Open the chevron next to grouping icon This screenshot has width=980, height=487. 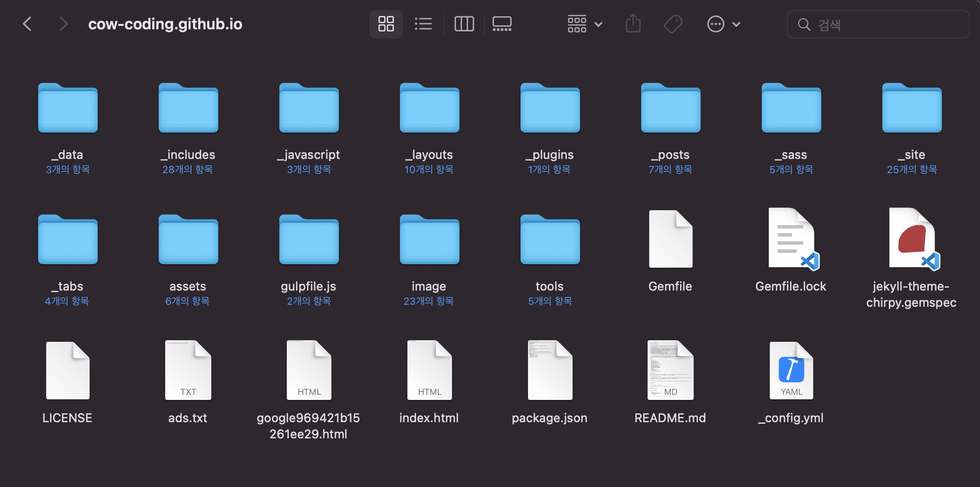click(598, 24)
